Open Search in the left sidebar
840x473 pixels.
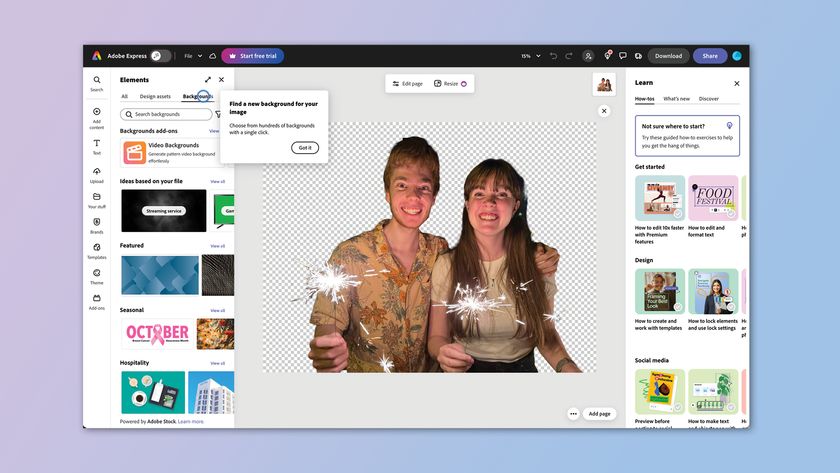[x=96, y=84]
